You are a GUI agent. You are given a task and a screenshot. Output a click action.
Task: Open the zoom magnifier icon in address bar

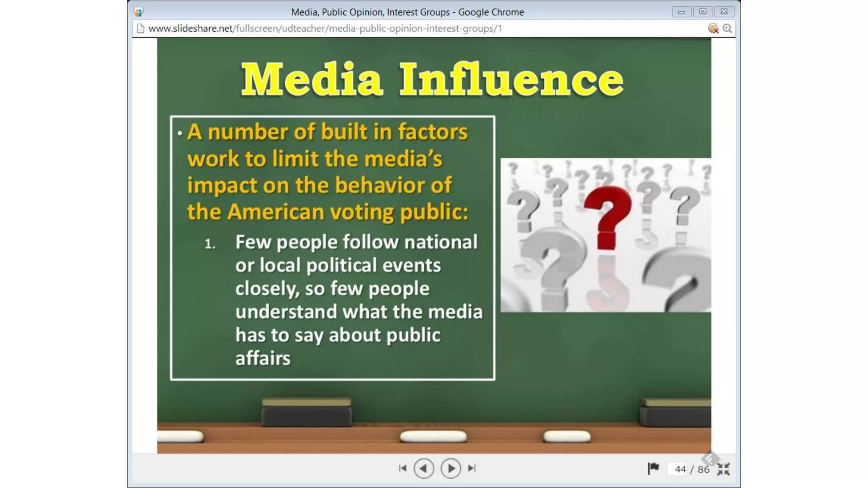tap(727, 28)
